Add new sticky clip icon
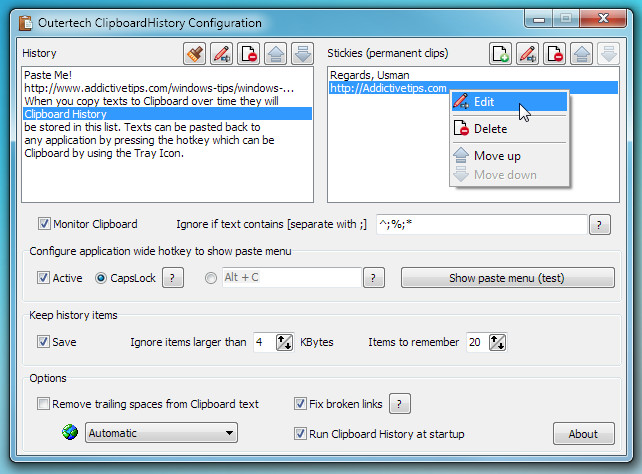The height and width of the screenshot is (474, 642). [500, 54]
